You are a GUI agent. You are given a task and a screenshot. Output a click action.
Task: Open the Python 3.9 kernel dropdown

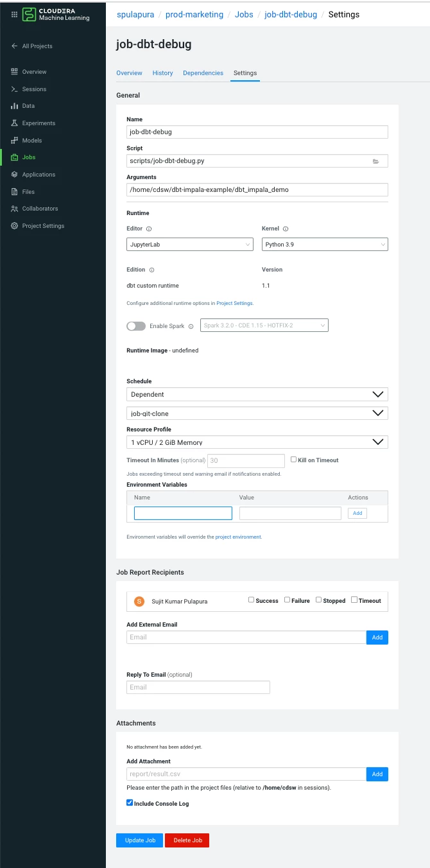point(325,245)
